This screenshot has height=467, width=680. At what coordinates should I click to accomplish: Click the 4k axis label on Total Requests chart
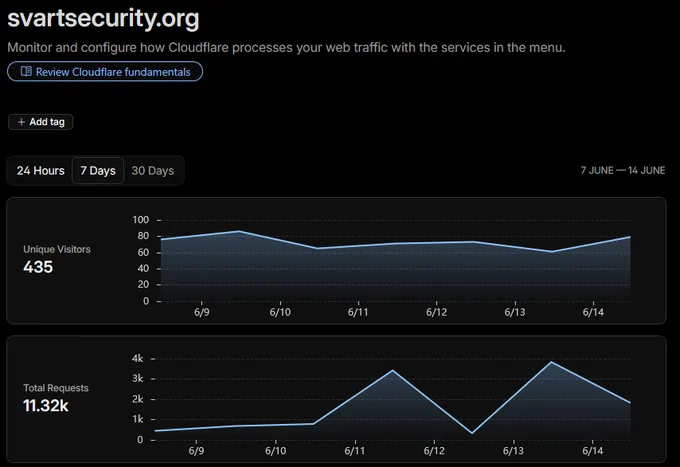(x=137, y=359)
